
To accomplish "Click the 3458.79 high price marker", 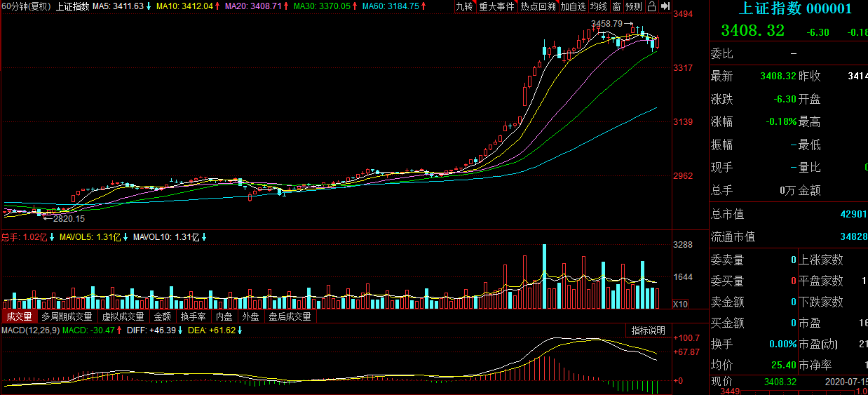I will pos(606,23).
